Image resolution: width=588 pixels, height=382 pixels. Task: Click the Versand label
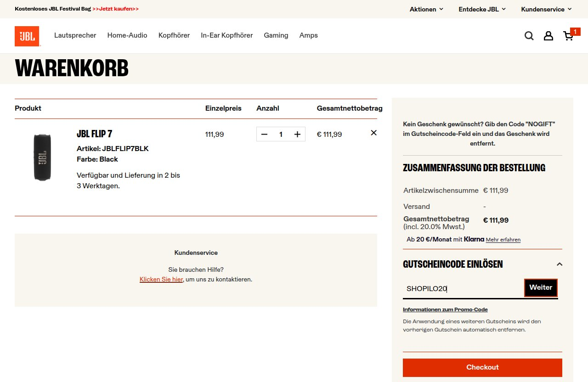point(417,206)
